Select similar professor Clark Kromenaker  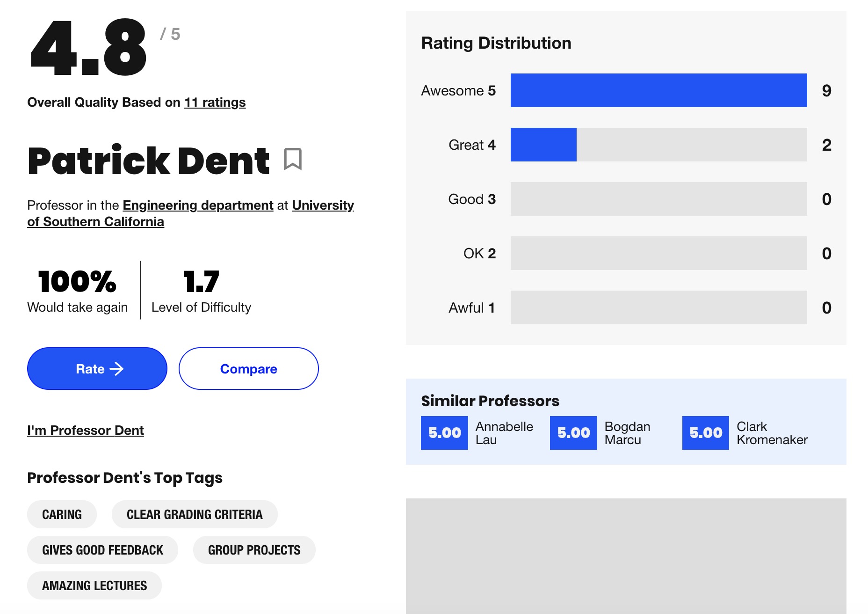772,432
